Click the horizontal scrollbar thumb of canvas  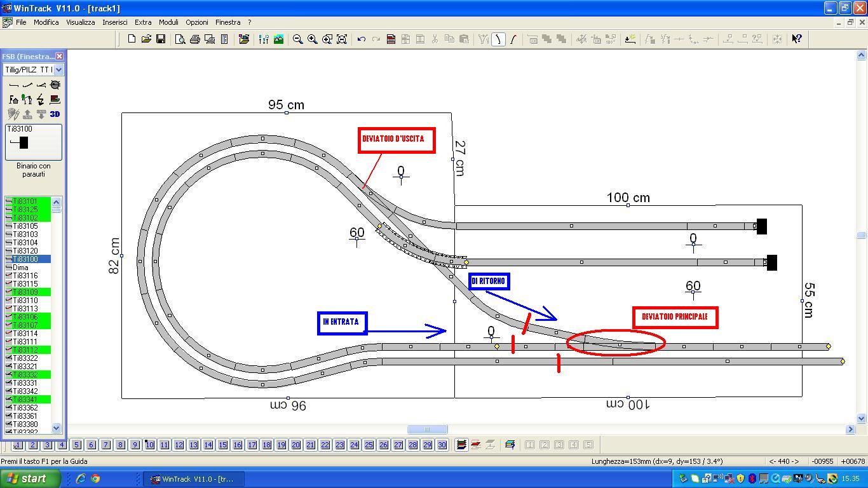tap(427, 429)
